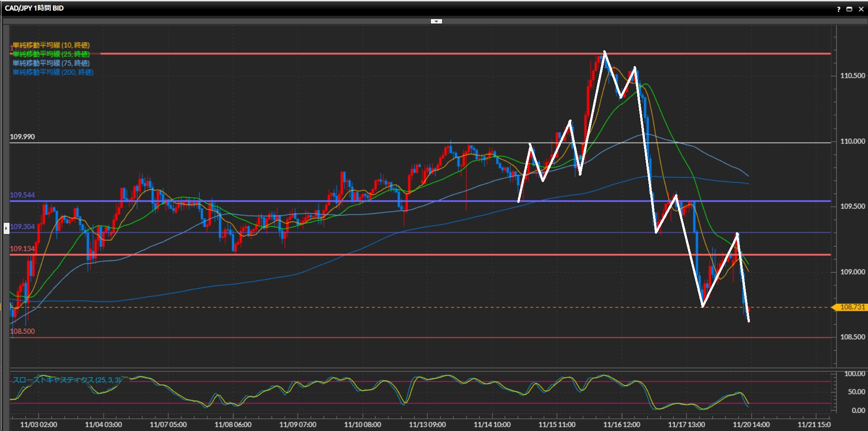Close the CAD/JPY chart window
Image resolution: width=868 pixels, height=431 pixels.
point(861,9)
